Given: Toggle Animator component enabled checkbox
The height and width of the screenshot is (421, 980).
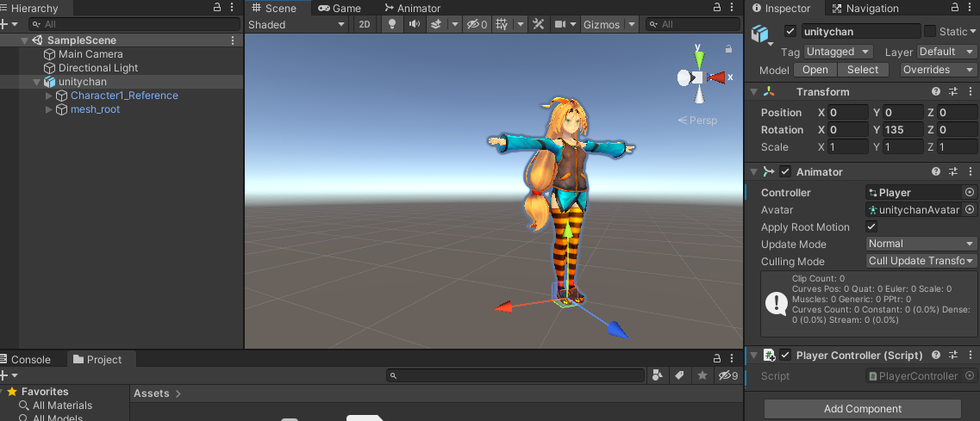Looking at the screenshot, I should pos(785,172).
